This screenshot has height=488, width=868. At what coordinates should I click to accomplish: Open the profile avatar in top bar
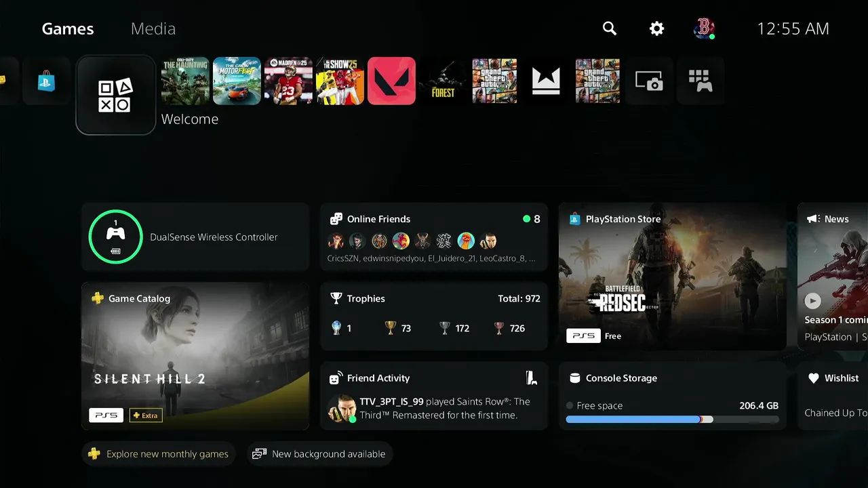pyautogui.click(x=704, y=28)
